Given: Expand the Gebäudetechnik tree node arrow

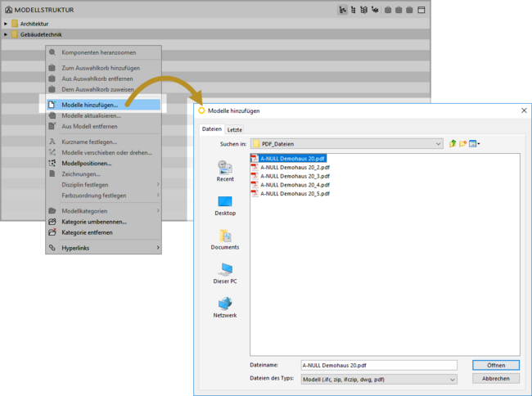Looking at the screenshot, I should coord(6,34).
